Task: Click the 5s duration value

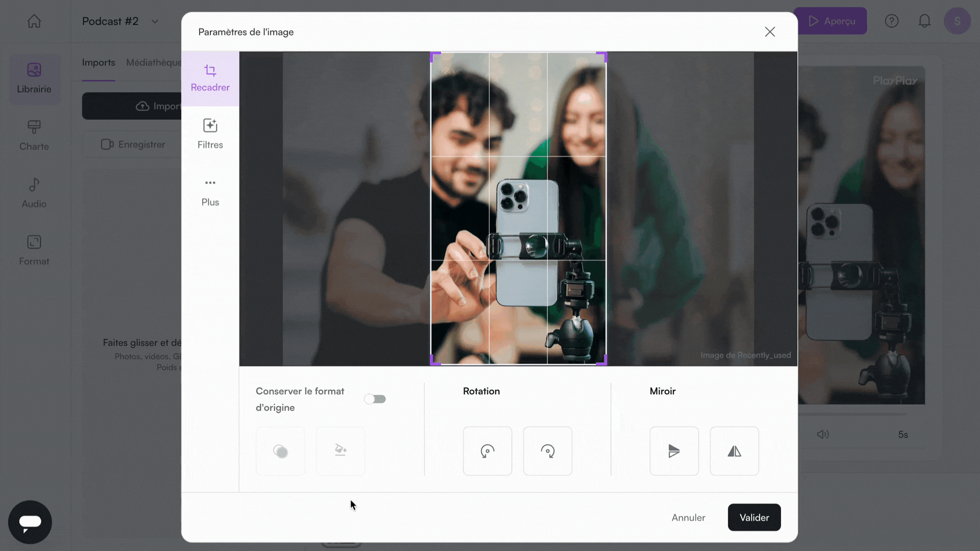Action: click(902, 435)
